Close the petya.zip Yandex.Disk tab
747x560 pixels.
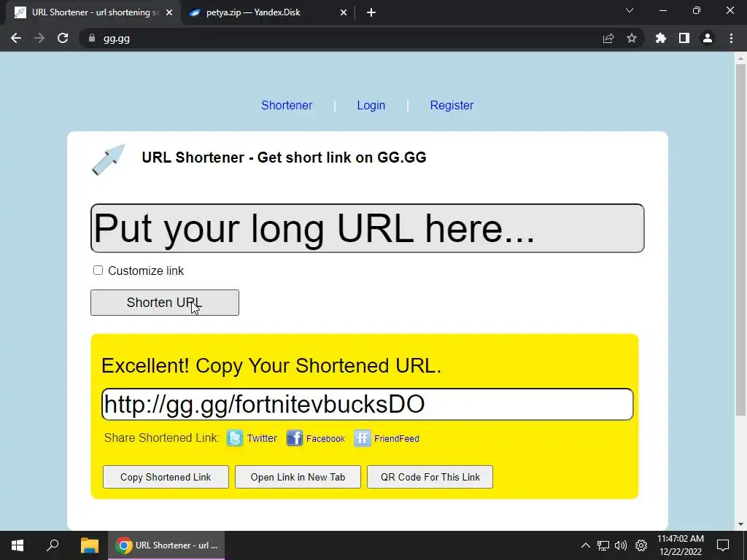[344, 13]
